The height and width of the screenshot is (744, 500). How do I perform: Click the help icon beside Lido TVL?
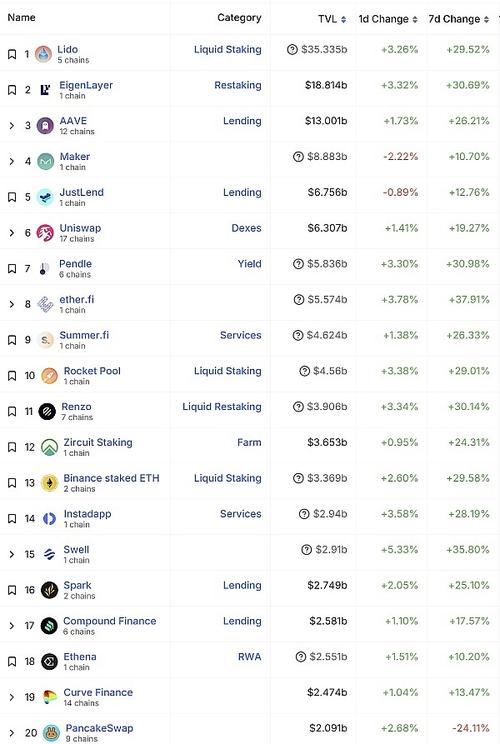click(292, 49)
